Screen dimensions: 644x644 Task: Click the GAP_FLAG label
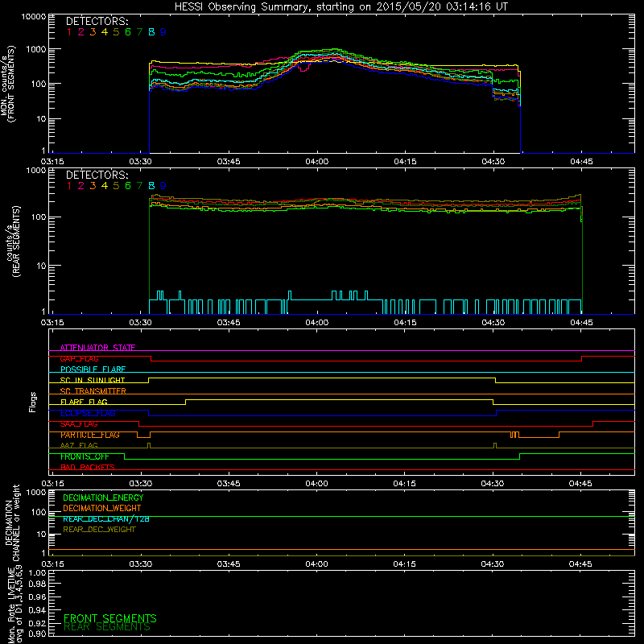tap(79, 358)
